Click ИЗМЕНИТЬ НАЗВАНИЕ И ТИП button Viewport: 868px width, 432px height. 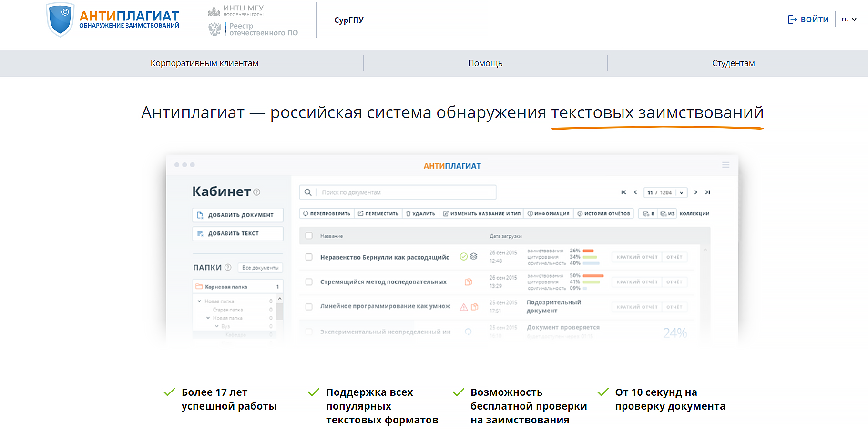point(481,214)
